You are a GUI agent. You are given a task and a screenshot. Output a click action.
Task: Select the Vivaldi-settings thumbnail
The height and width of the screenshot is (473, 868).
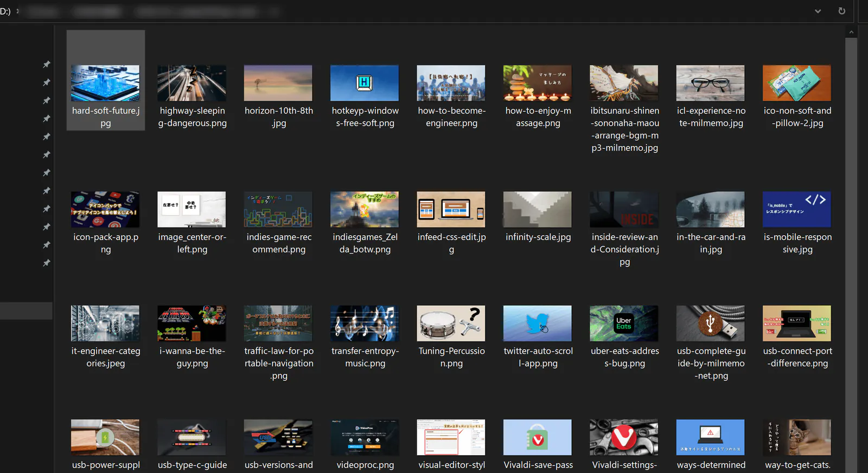tap(624, 437)
